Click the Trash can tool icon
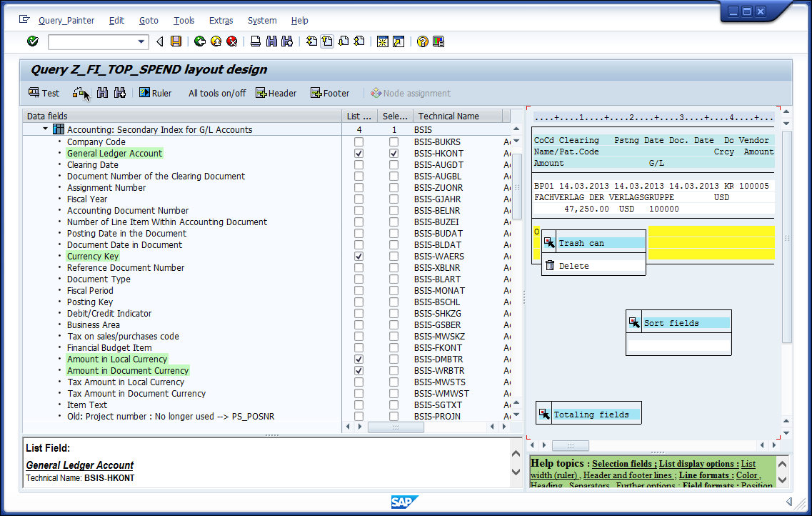The width and height of the screenshot is (812, 516). (x=549, y=242)
